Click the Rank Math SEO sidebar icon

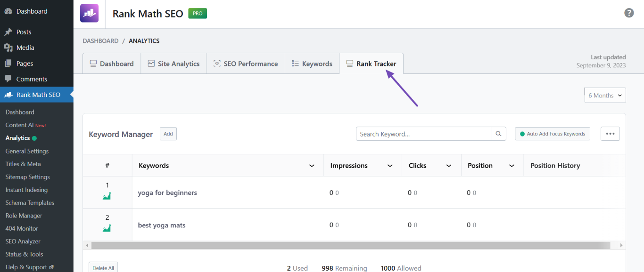pos(8,95)
